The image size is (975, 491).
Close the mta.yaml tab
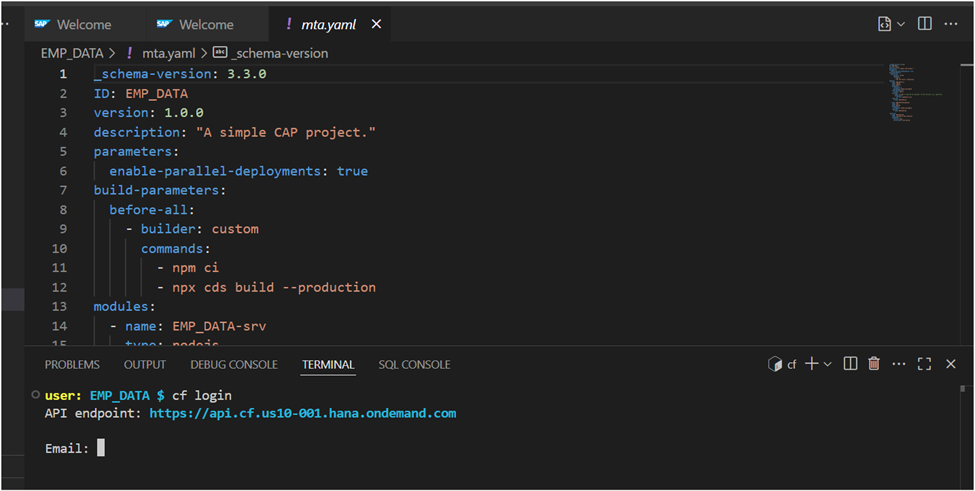[376, 24]
